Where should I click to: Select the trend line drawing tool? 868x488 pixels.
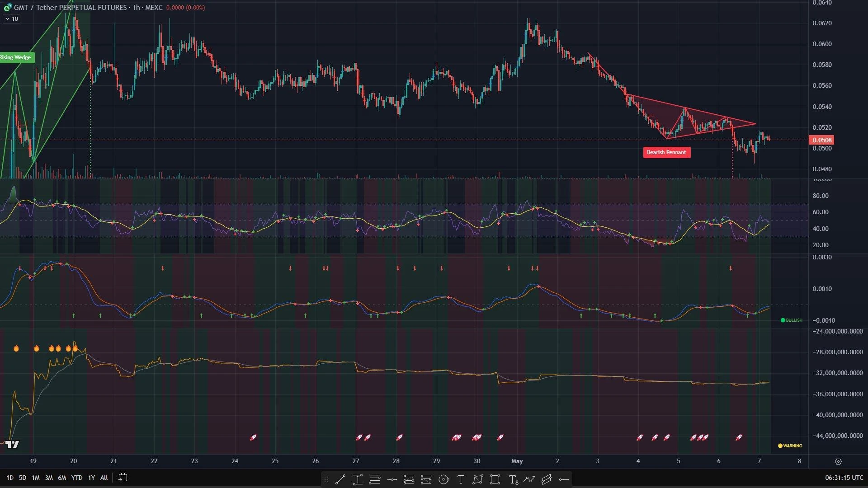tap(340, 479)
